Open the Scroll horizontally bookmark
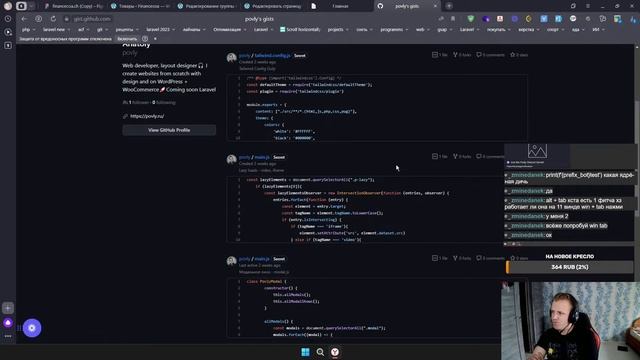Viewport: 640px width, 360px height. coord(300,30)
